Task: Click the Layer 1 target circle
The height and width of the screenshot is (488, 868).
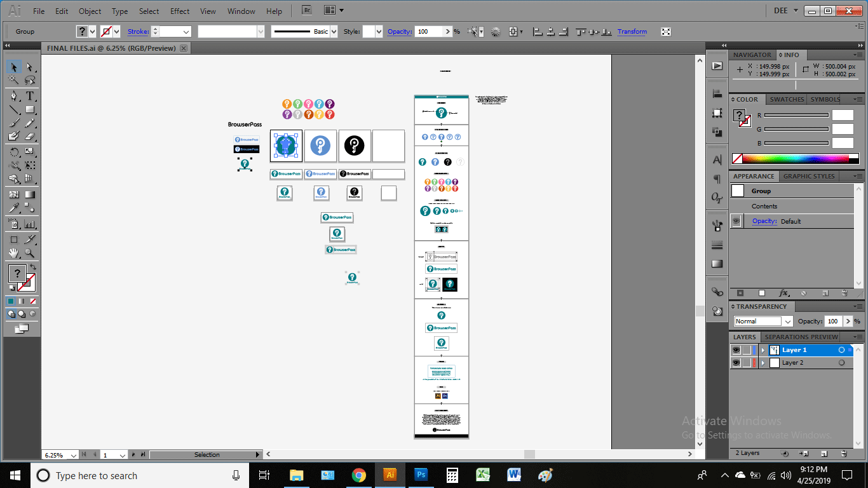Action: pos(841,350)
